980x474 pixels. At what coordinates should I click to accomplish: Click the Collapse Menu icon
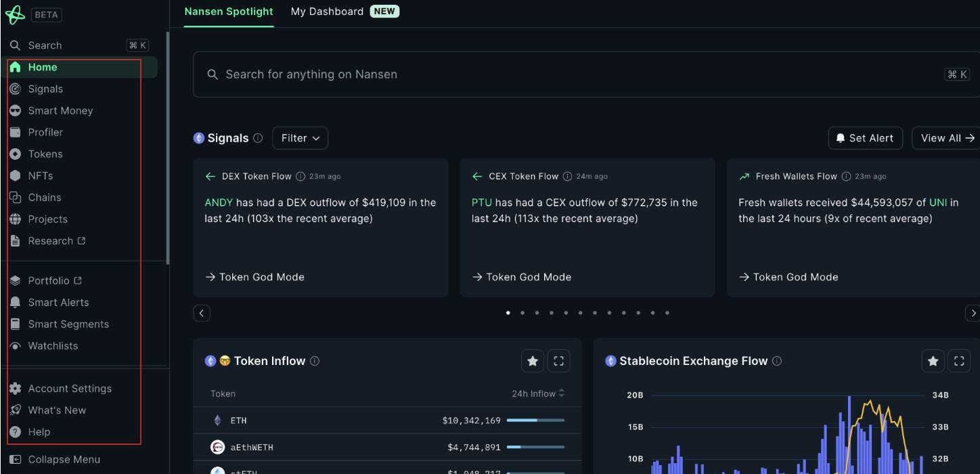pyautogui.click(x=16, y=459)
